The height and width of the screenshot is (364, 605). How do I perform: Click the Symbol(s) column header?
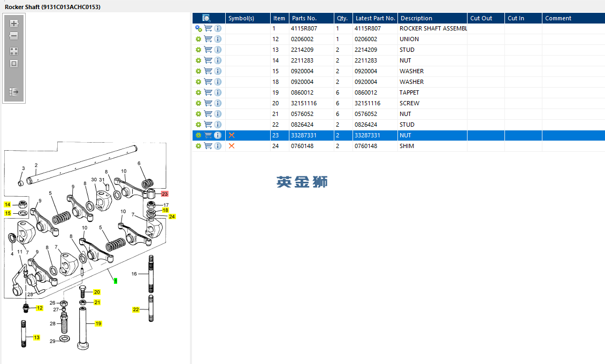(x=248, y=18)
